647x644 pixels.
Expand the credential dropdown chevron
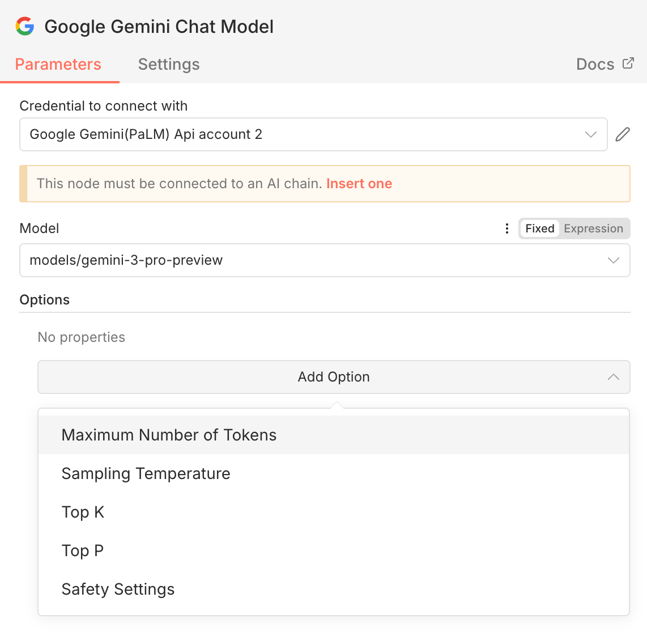click(591, 134)
